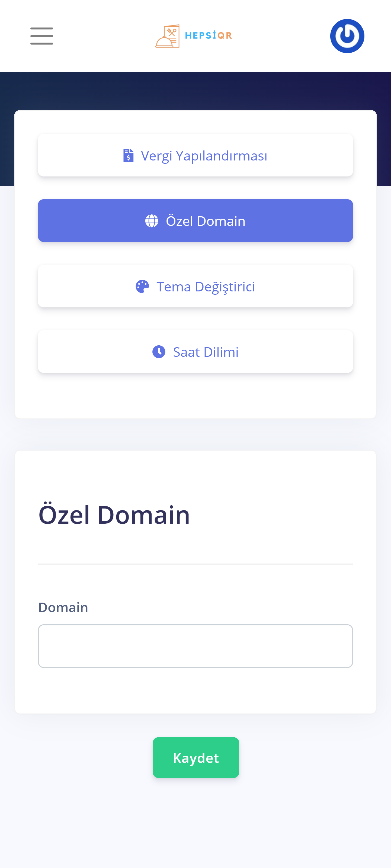This screenshot has width=391, height=868.
Task: Open the Vergi Yapılandırması tab
Action: [x=204, y=156]
